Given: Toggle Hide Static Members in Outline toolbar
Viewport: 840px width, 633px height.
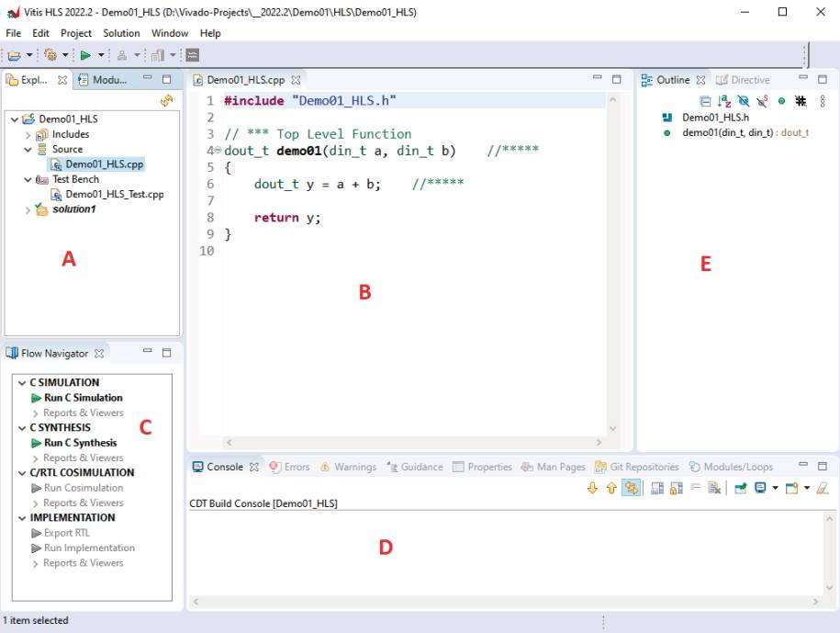Looking at the screenshot, I should (x=762, y=101).
